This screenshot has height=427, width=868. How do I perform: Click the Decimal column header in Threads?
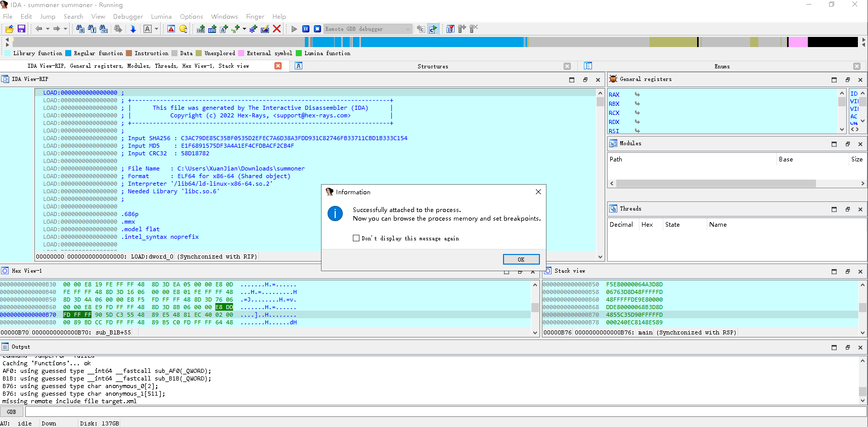click(621, 225)
